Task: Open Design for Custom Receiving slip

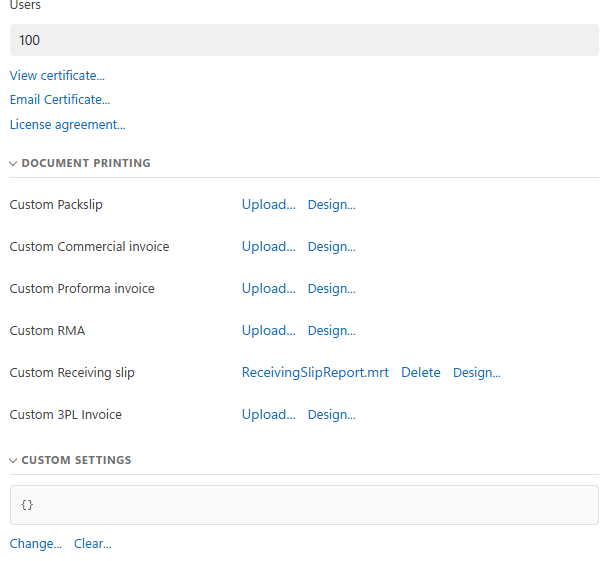Action: coord(477,373)
